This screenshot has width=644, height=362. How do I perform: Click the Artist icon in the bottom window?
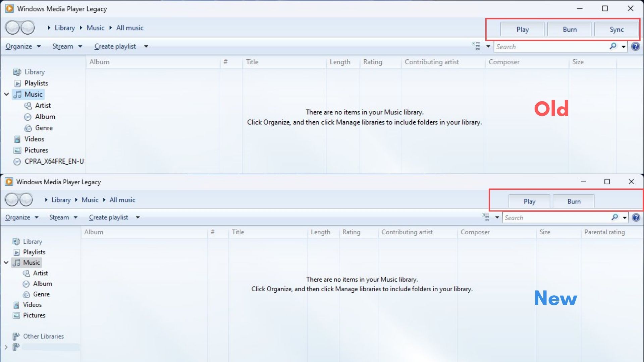pyautogui.click(x=26, y=274)
